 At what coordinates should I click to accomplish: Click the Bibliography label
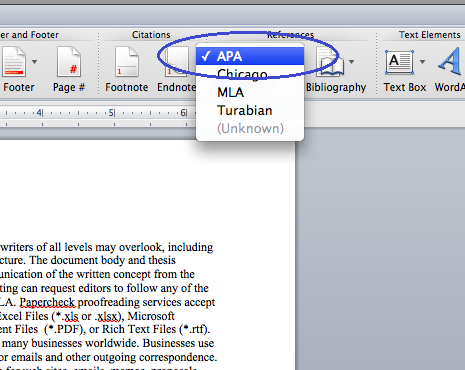(336, 87)
